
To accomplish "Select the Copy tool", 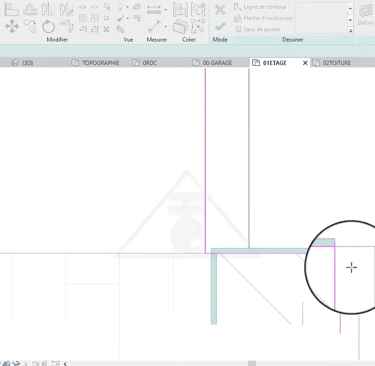I will (30, 26).
